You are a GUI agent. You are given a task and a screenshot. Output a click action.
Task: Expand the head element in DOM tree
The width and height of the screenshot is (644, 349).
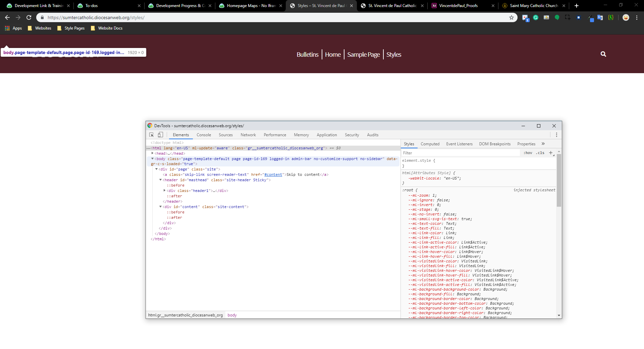point(153,153)
